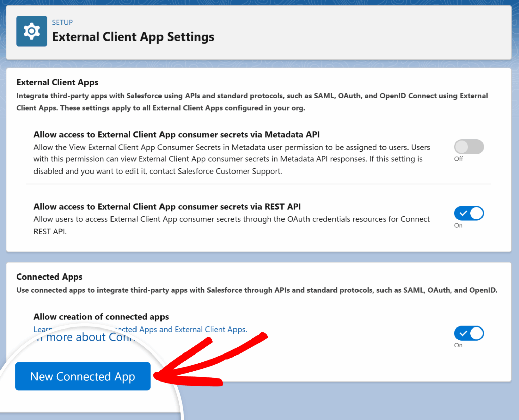
Task: Click the REST API setting title
Action: point(167,207)
